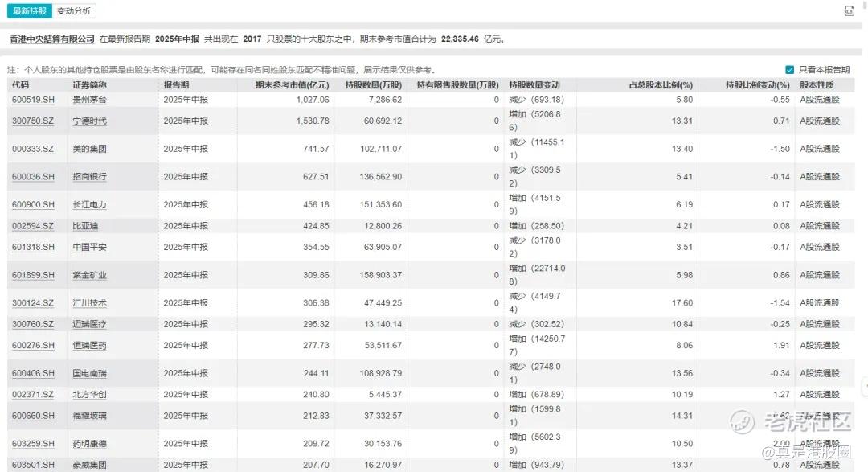Open stock code 601899.SH link
Image resolution: width=868 pixels, height=472 pixels.
pos(33,275)
